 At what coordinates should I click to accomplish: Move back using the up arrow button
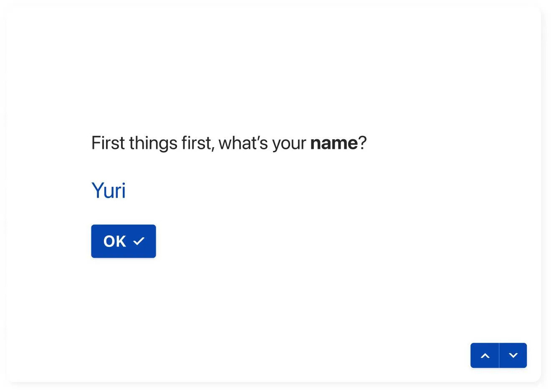[485, 356]
